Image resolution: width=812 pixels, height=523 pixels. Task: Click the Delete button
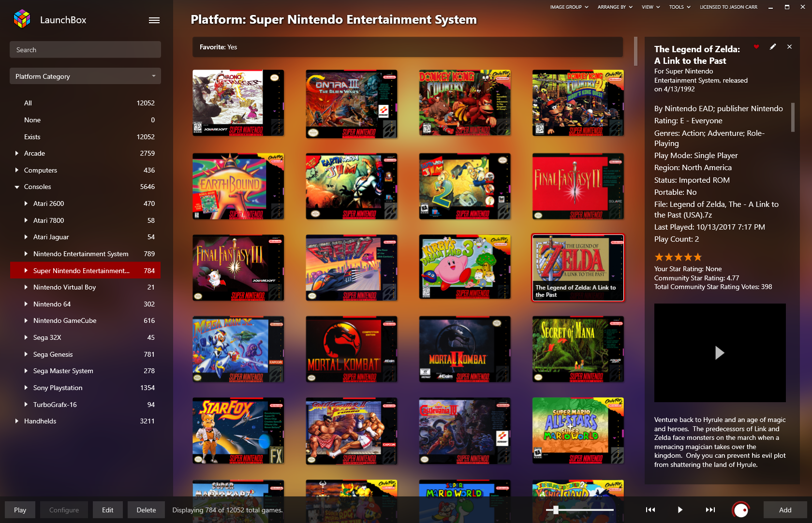pyautogui.click(x=146, y=510)
